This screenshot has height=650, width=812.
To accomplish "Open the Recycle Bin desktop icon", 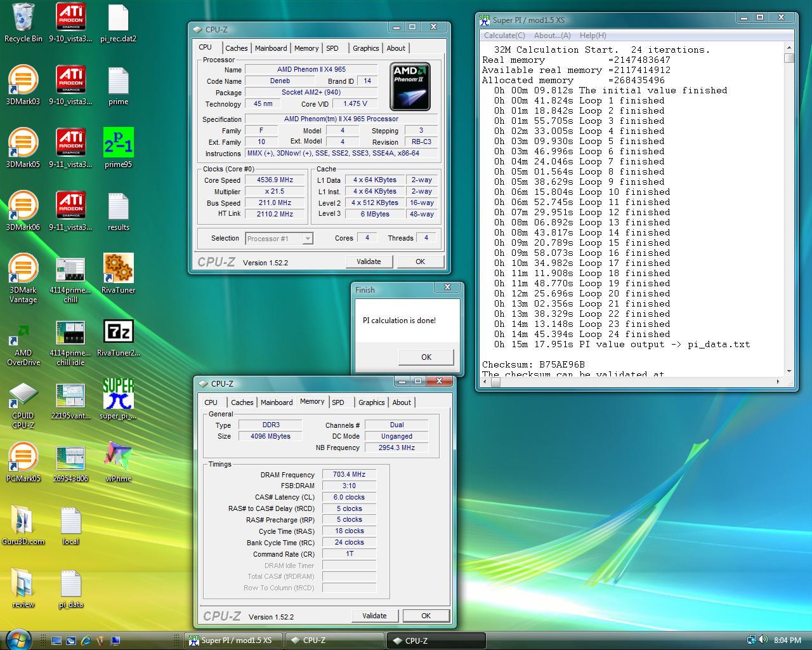I will [23, 23].
